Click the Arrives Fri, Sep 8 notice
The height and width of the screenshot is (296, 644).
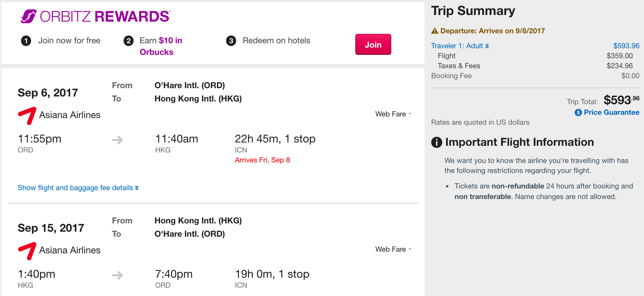[x=262, y=160]
